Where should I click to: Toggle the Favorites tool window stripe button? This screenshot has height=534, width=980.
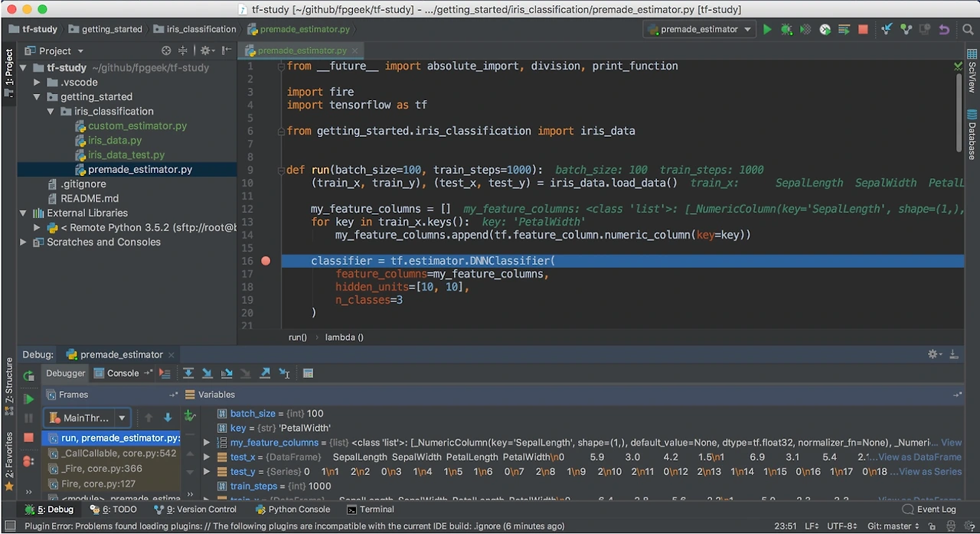(x=9, y=455)
